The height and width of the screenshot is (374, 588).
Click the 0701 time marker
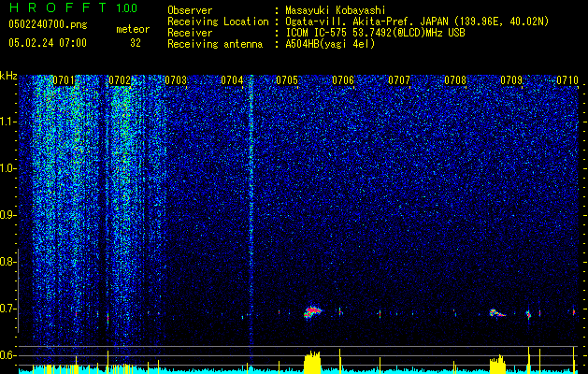tap(64, 80)
